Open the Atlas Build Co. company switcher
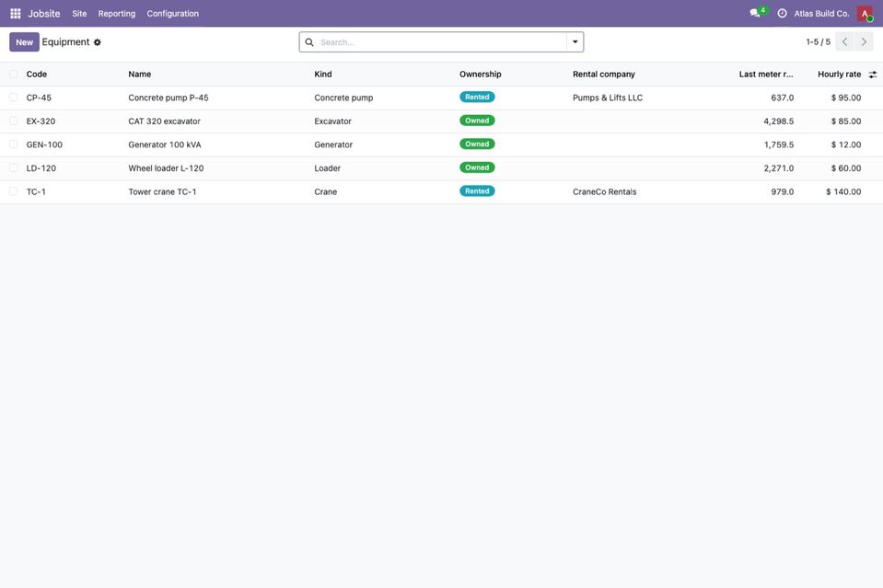This screenshot has height=588, width=883. [821, 14]
